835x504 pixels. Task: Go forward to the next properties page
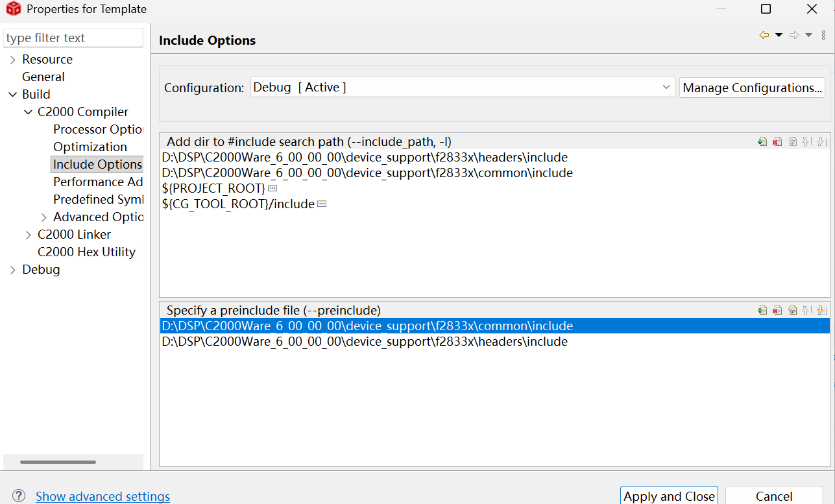click(x=794, y=35)
